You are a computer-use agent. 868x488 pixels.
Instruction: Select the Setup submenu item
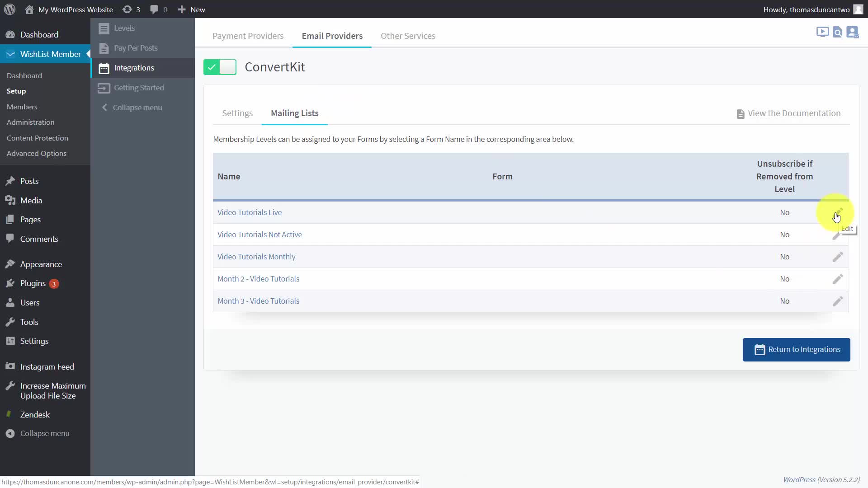[16, 91]
